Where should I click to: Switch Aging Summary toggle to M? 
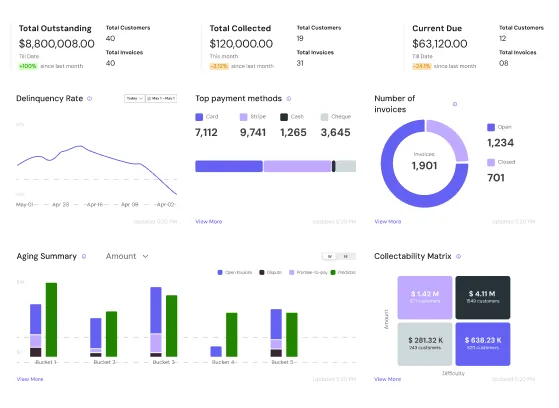coord(346,256)
